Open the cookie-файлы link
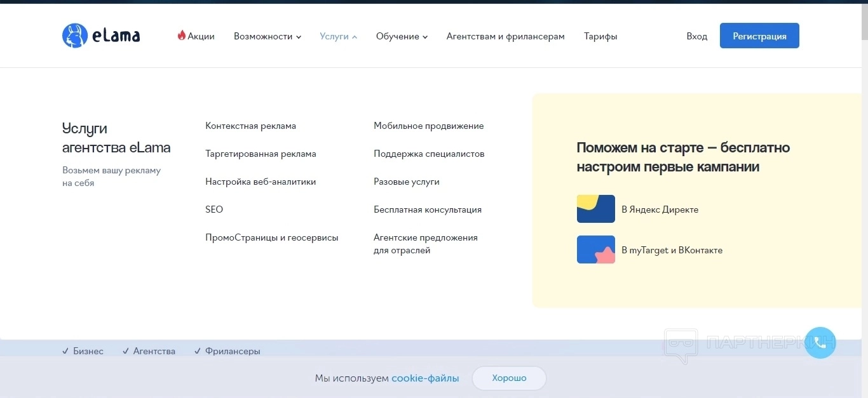 [x=425, y=378]
